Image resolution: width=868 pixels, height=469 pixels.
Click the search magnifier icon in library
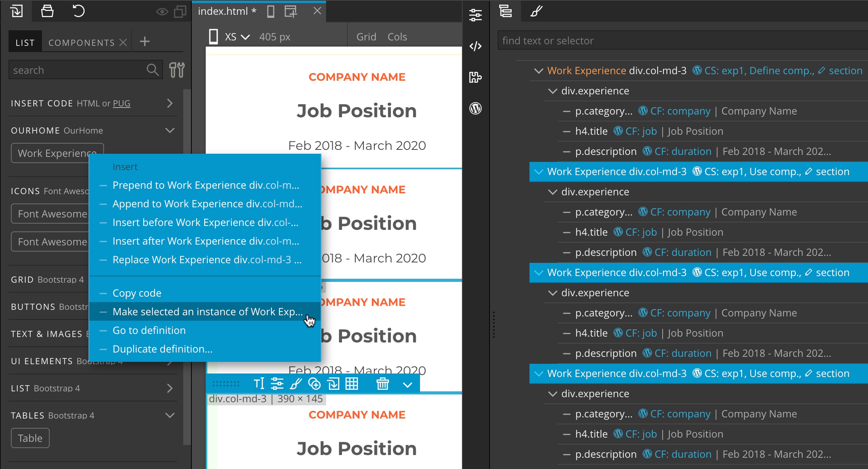[x=153, y=70]
